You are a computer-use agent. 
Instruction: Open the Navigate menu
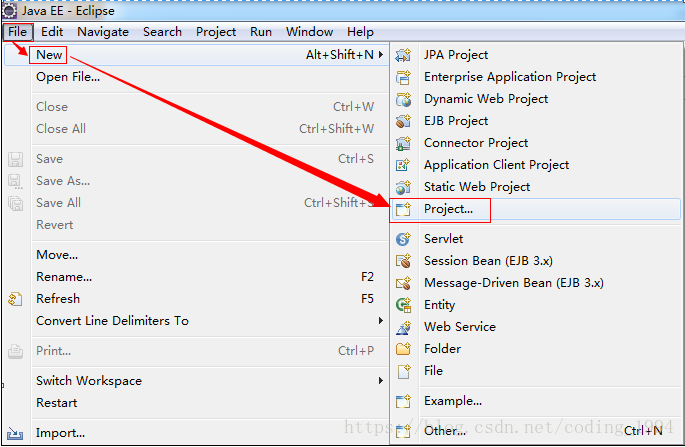(x=103, y=32)
